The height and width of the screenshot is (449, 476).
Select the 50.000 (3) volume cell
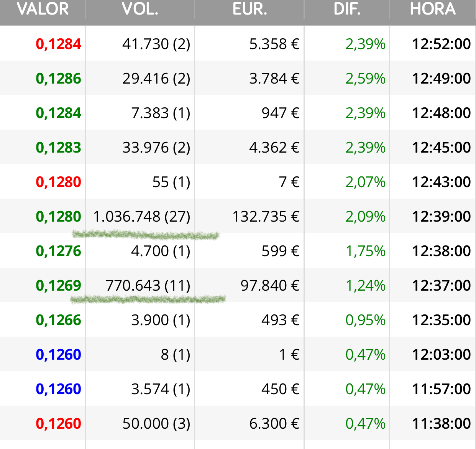(156, 424)
